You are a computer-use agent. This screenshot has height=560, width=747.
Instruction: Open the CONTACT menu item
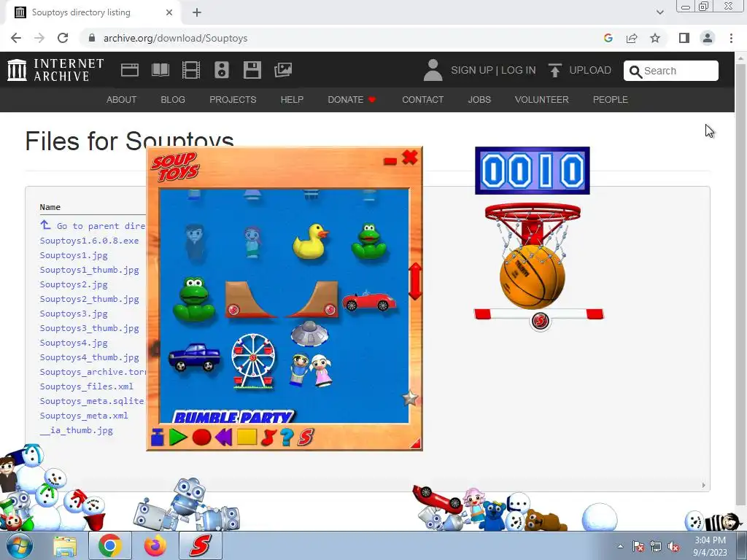[422, 99]
